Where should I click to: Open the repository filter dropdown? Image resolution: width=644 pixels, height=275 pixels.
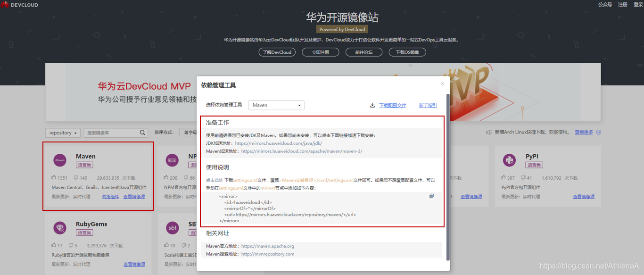[63, 133]
